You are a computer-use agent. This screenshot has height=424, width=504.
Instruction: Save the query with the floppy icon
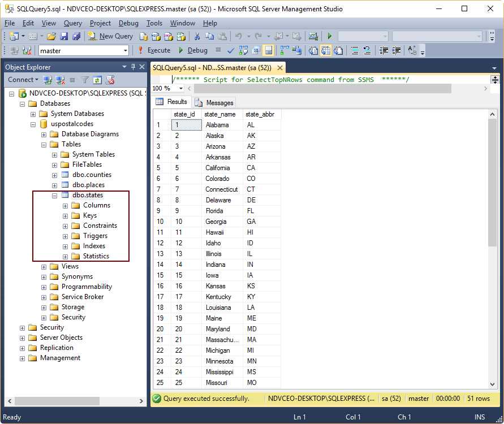[64, 36]
